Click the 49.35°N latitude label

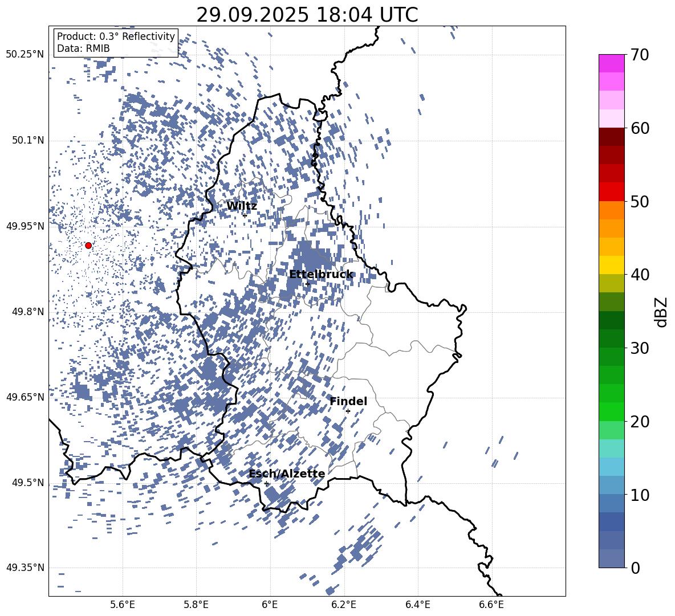[x=25, y=568]
